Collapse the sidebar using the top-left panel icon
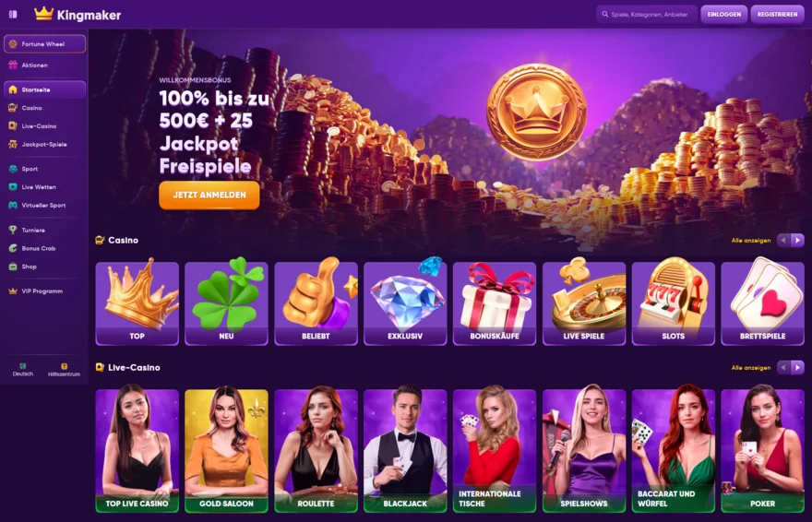This screenshot has height=522, width=812. point(13,15)
